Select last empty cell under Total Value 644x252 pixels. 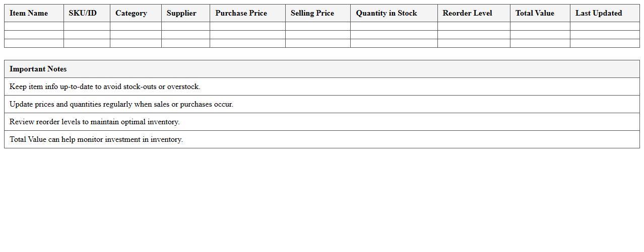tap(540, 43)
